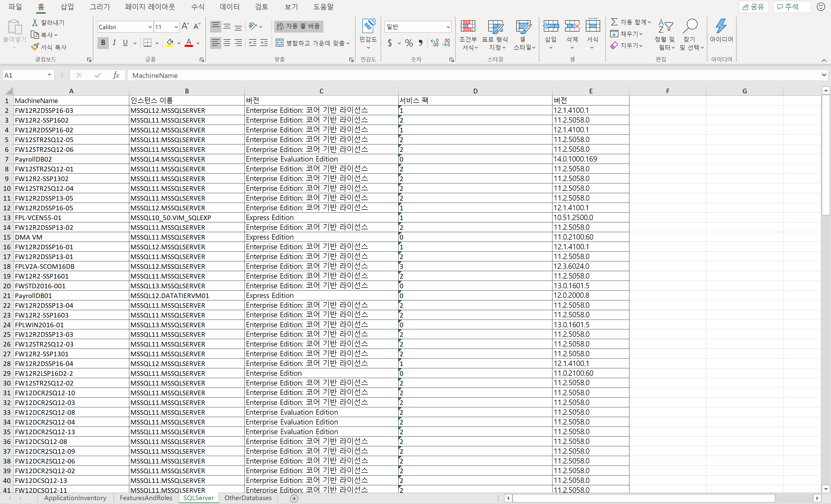Switch to the Page Layout (페이지 레이아웃) tab
This screenshot has height=504, width=831.
pyautogui.click(x=150, y=7)
